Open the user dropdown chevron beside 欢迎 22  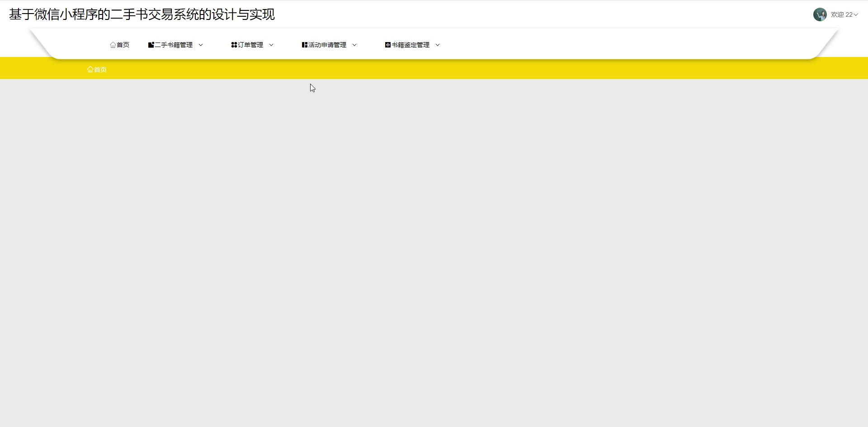tap(856, 14)
